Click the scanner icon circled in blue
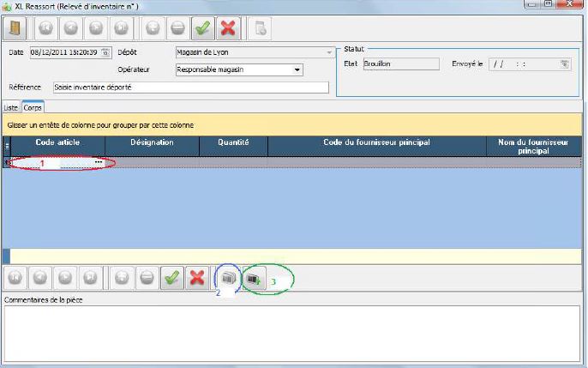Screen dimensions: 588x368 [x=229, y=278]
